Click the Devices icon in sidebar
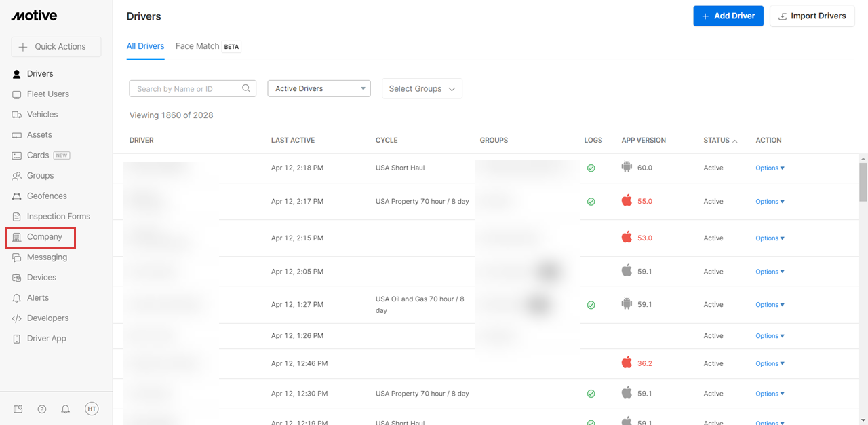Viewport: 868px width, 425px height. [17, 278]
